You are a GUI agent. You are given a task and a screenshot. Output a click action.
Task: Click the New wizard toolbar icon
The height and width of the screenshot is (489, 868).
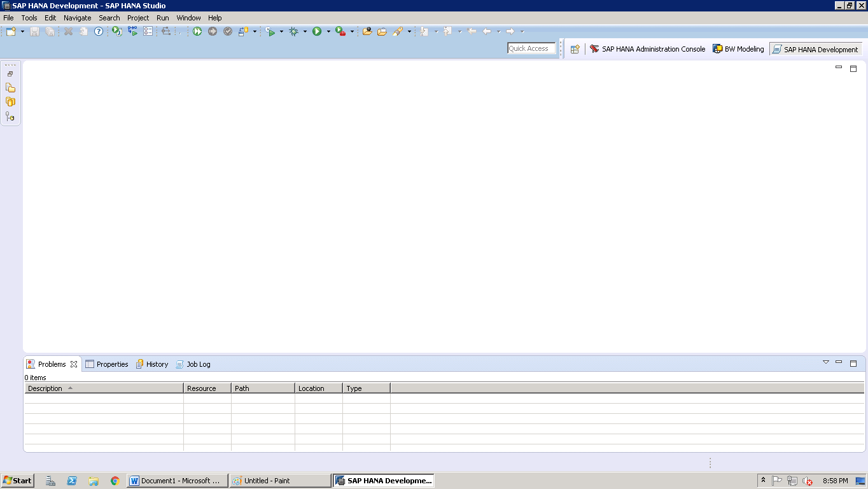[x=11, y=31]
